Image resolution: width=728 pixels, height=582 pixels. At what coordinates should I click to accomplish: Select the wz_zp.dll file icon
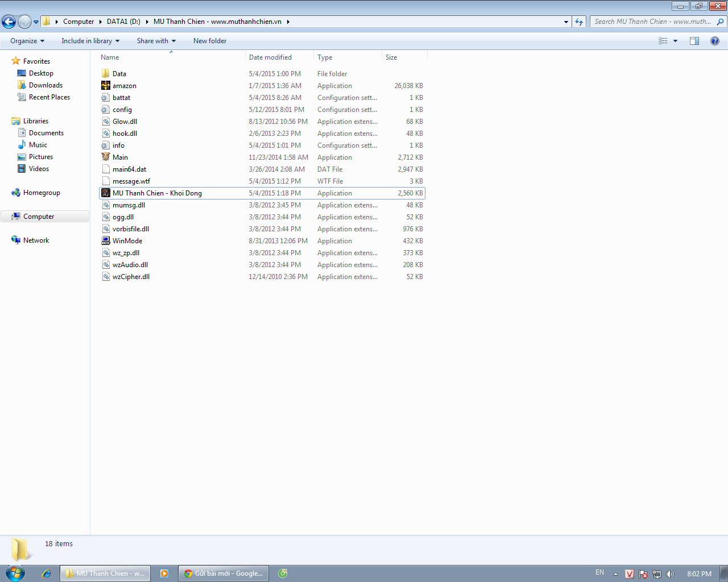click(x=106, y=253)
